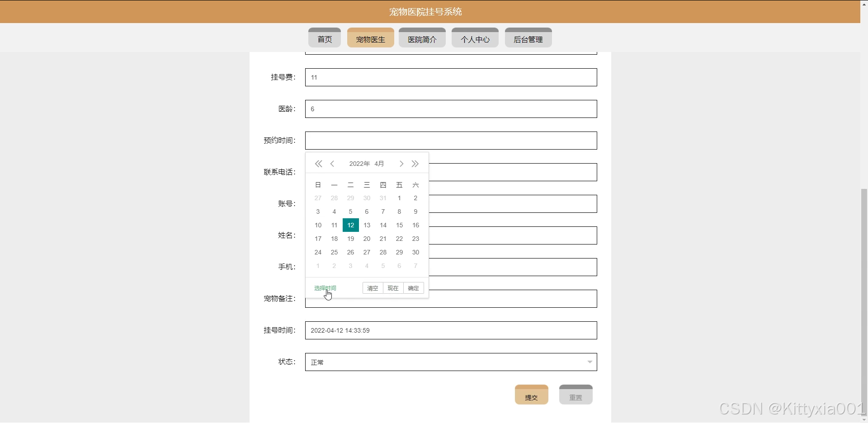
Task: Open the 后台管理 tab
Action: pyautogui.click(x=528, y=39)
